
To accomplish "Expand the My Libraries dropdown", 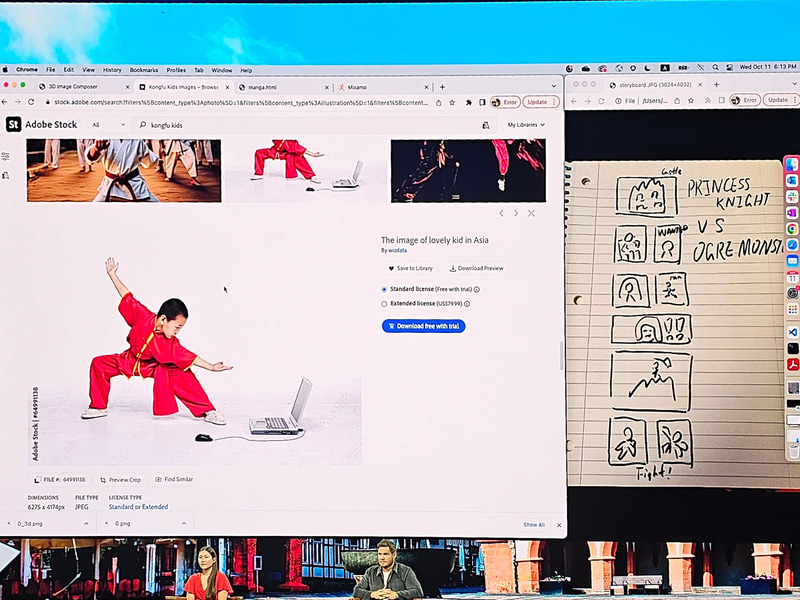I will (526, 124).
